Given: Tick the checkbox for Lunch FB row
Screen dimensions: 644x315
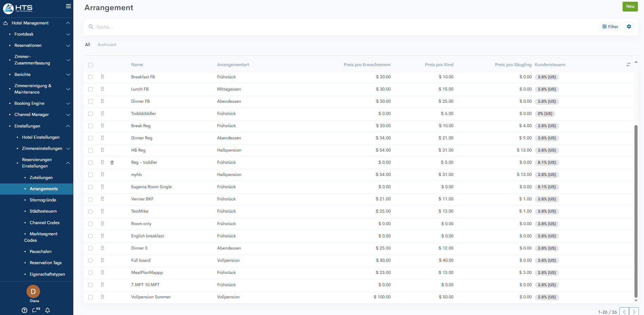Looking at the screenshot, I should [90, 89].
